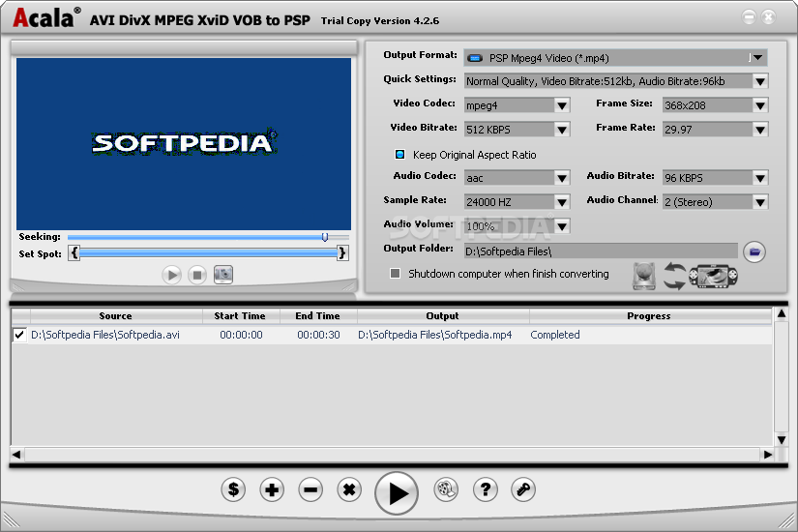Open the Video Bitrate dropdown
Viewport: 798px width, 532px height.
[562, 130]
